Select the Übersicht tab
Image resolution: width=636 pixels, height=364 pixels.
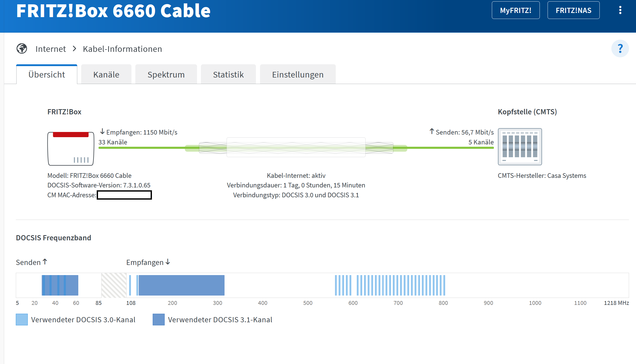(x=47, y=75)
